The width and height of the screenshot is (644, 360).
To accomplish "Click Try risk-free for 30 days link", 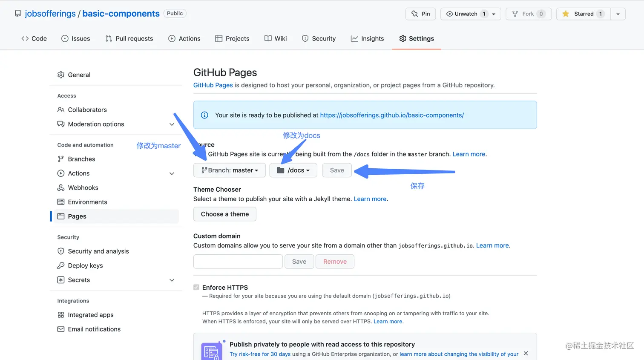I will click(260, 354).
